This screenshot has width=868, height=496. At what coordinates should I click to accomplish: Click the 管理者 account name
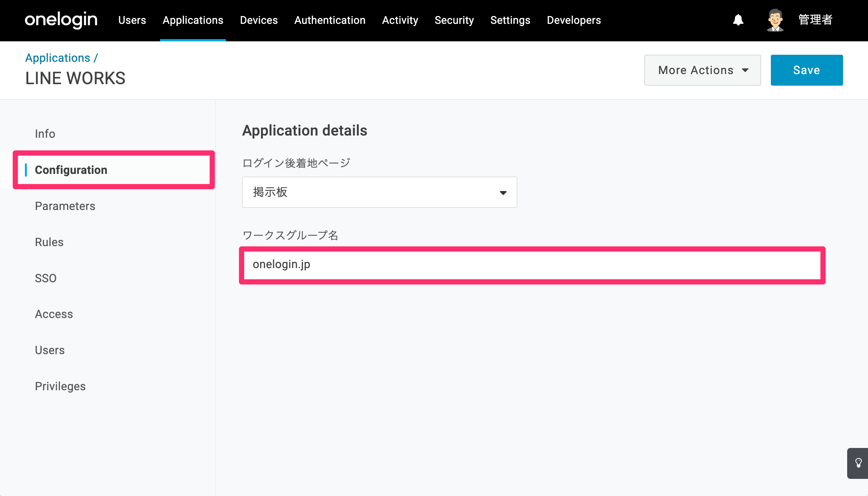pos(815,20)
